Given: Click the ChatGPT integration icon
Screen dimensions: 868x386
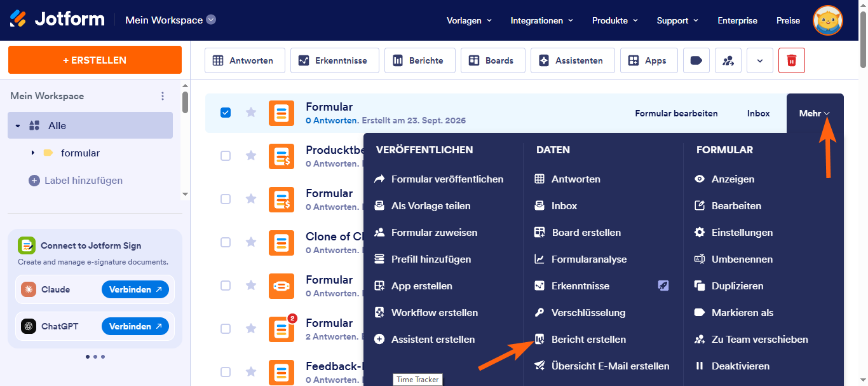Looking at the screenshot, I should [x=29, y=326].
